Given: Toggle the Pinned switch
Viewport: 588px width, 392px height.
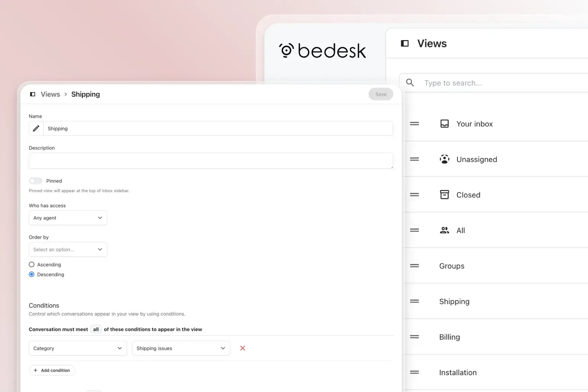Looking at the screenshot, I should (x=36, y=181).
